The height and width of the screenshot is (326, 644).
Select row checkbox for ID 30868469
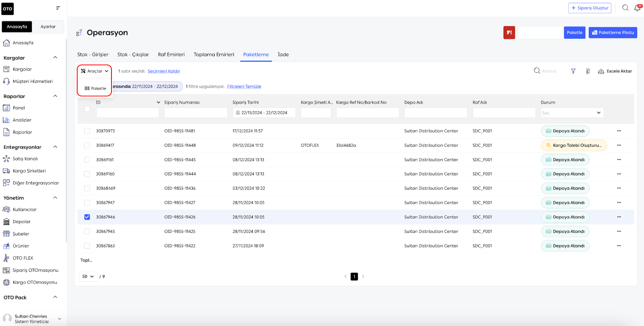tap(87, 188)
